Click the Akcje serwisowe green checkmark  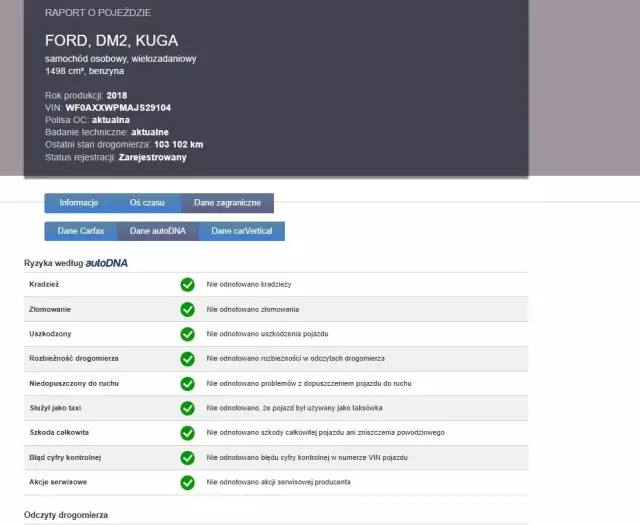187,483
